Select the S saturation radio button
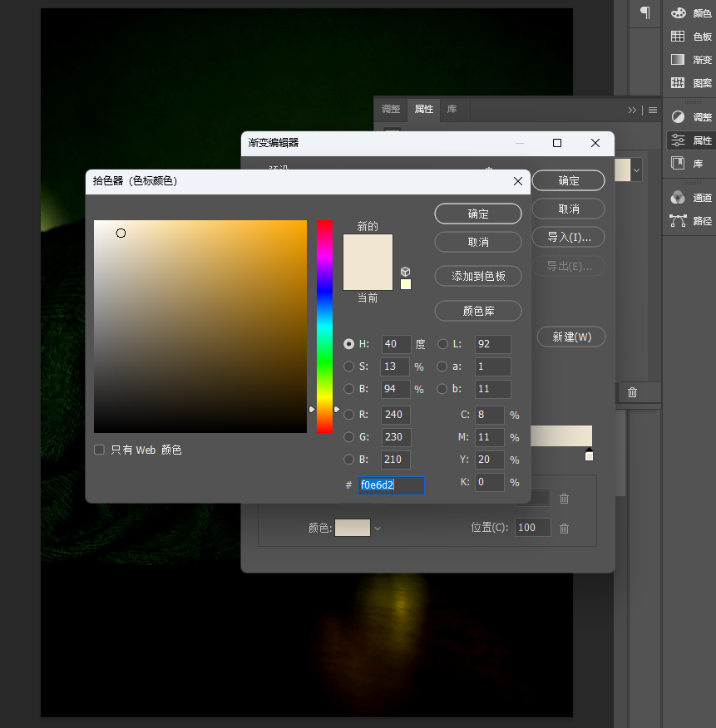This screenshot has width=716, height=728. 348,366
